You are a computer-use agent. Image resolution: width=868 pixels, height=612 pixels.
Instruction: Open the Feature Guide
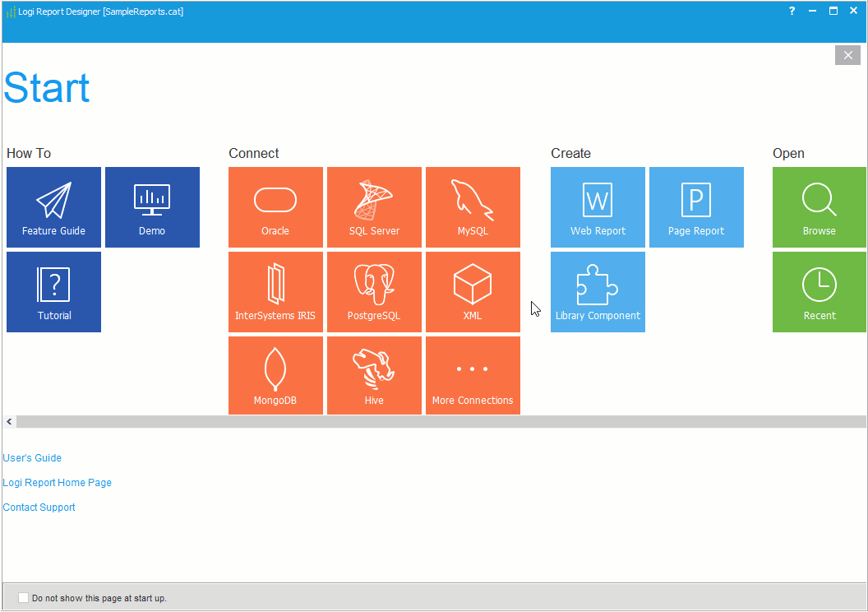tap(53, 206)
